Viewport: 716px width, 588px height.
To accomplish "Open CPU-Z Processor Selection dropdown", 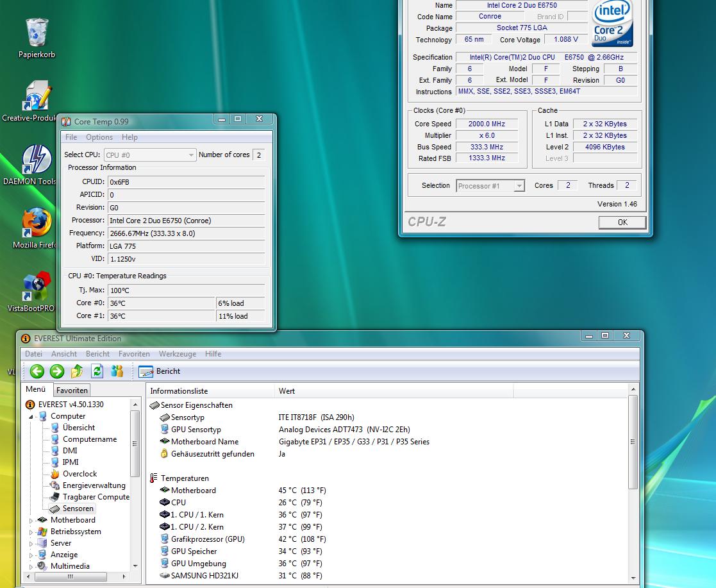I will coord(490,186).
